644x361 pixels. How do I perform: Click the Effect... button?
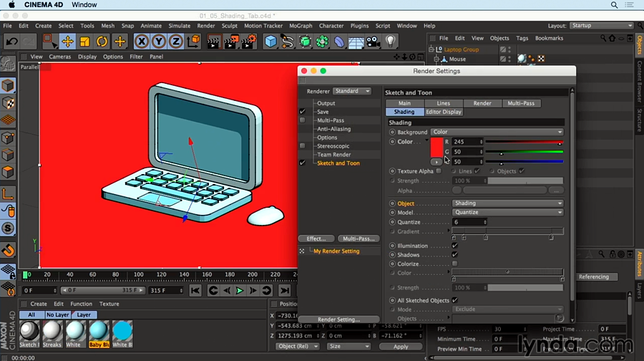click(x=316, y=239)
